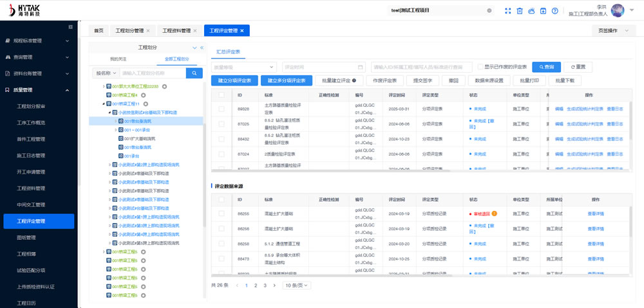Open the help question mark icon
This screenshot has width=644, height=308.
click(x=554, y=11)
